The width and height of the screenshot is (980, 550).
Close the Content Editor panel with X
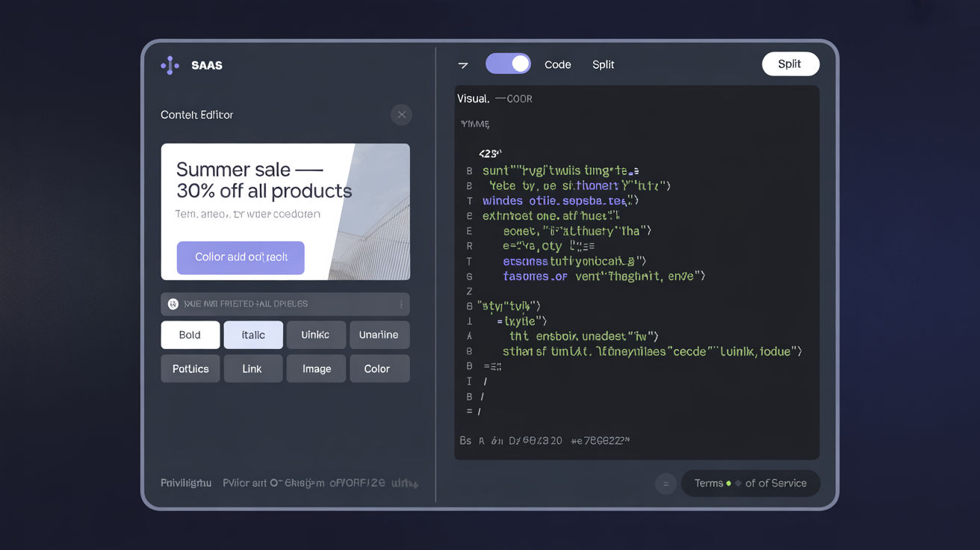[x=401, y=115]
